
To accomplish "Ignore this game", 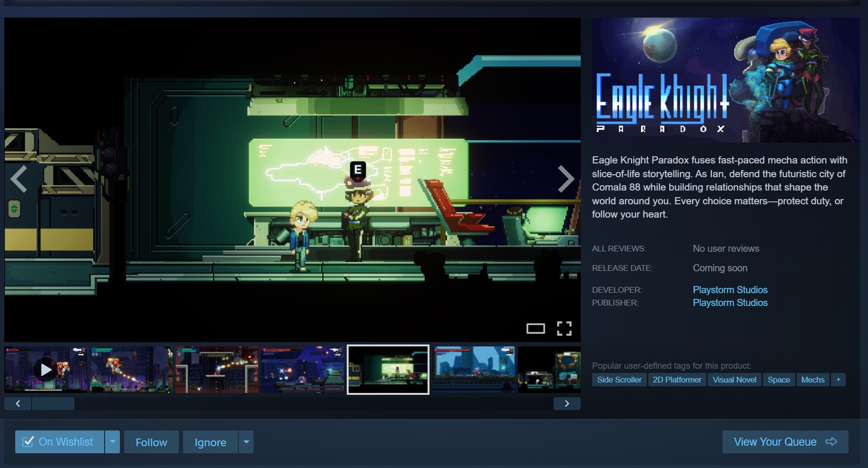I will (x=210, y=442).
